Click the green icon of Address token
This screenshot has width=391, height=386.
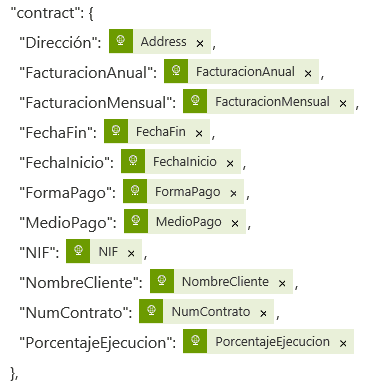coord(121,41)
